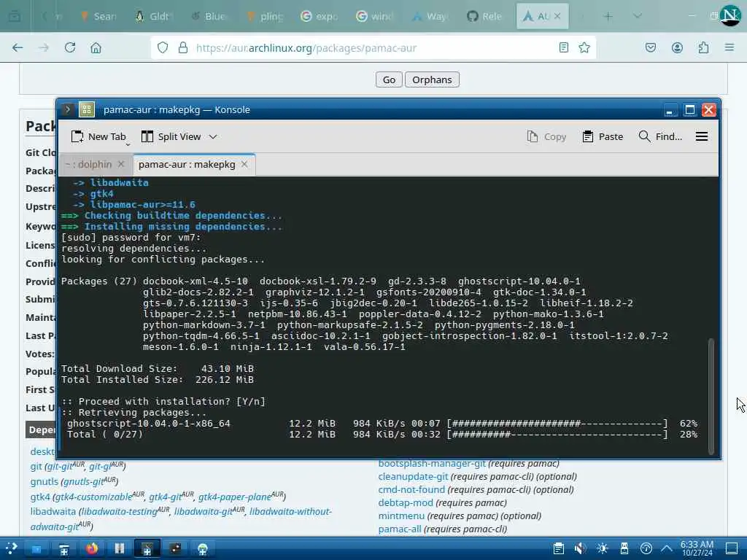This screenshot has width=747, height=560.
Task: Switch to the dolphin Konsole tab
Action: point(88,164)
